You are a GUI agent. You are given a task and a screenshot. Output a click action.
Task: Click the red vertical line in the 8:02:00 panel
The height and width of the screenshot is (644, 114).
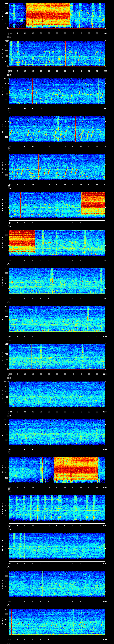point(65,53)
